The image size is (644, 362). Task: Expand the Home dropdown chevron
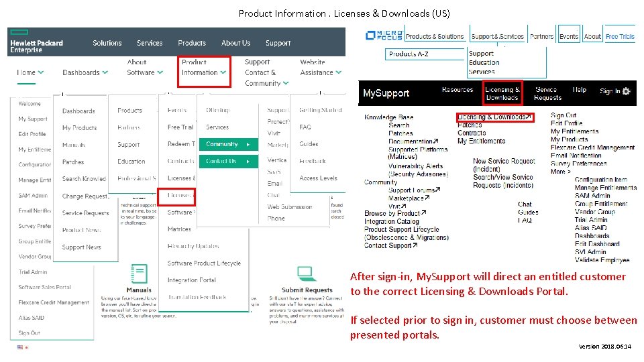point(41,72)
